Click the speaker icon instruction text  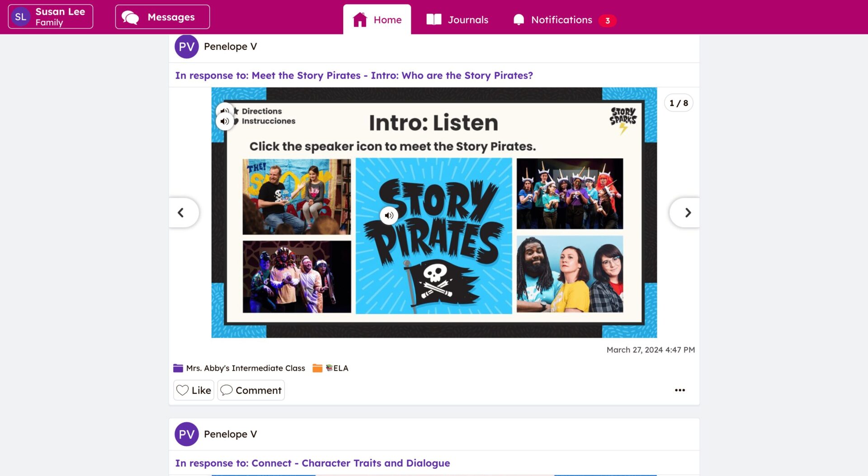tap(392, 146)
